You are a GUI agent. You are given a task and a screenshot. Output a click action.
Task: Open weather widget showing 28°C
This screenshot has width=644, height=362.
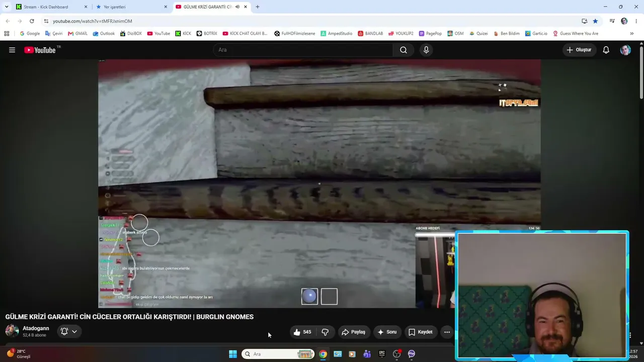pyautogui.click(x=19, y=354)
